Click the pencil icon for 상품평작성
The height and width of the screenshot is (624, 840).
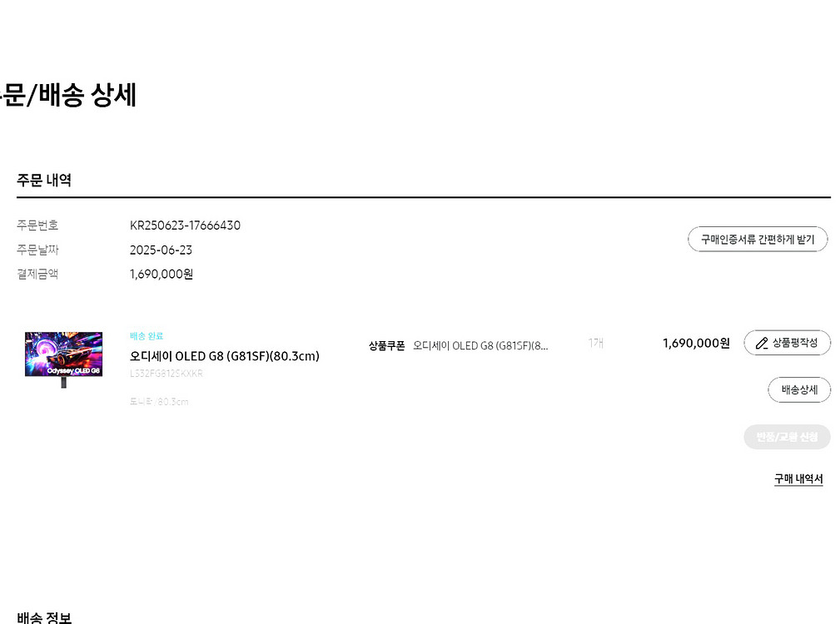point(761,343)
